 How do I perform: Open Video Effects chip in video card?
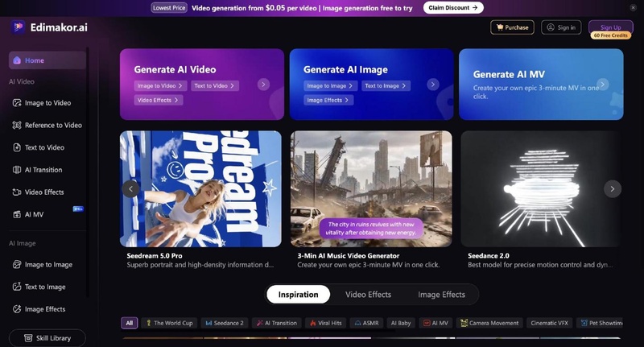[x=158, y=100]
